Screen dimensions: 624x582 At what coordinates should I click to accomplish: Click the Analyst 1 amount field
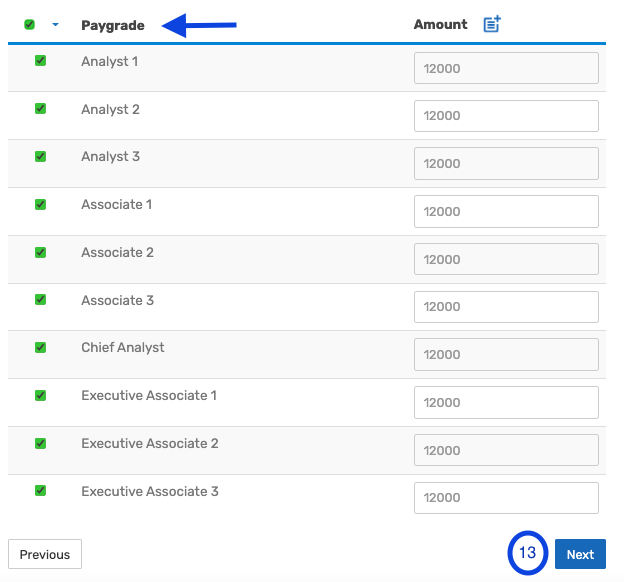506,68
